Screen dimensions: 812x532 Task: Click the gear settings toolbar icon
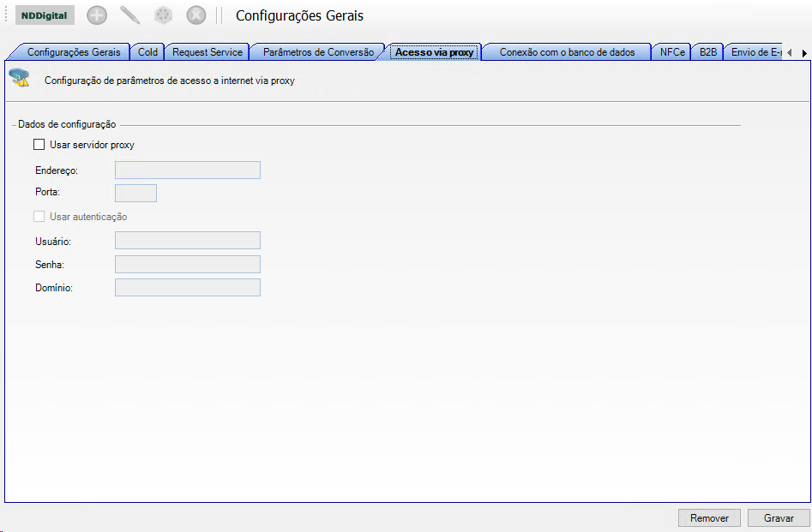(x=163, y=15)
